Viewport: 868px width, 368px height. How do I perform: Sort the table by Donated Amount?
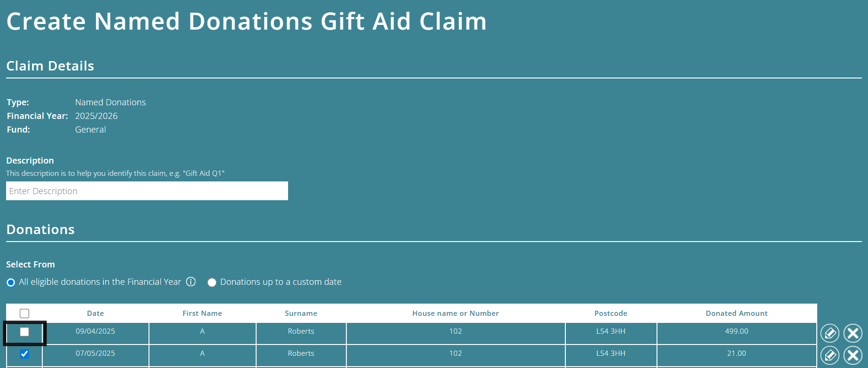tap(736, 313)
